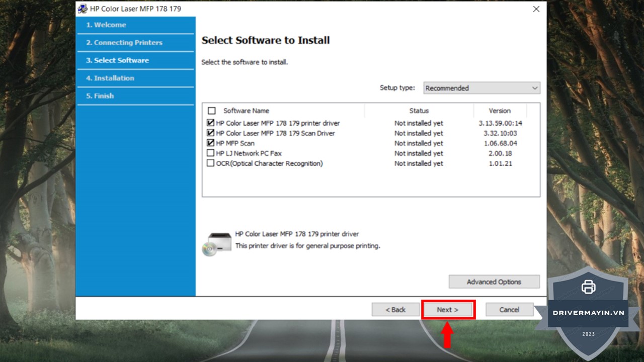Uncheck the Scan Driver checkbox

pos(211,133)
